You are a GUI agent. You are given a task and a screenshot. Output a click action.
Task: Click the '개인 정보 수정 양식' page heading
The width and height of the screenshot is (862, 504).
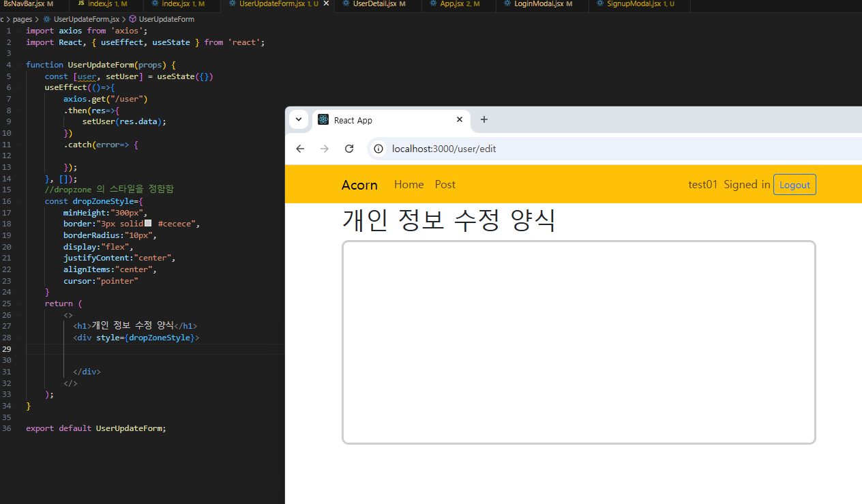(449, 220)
